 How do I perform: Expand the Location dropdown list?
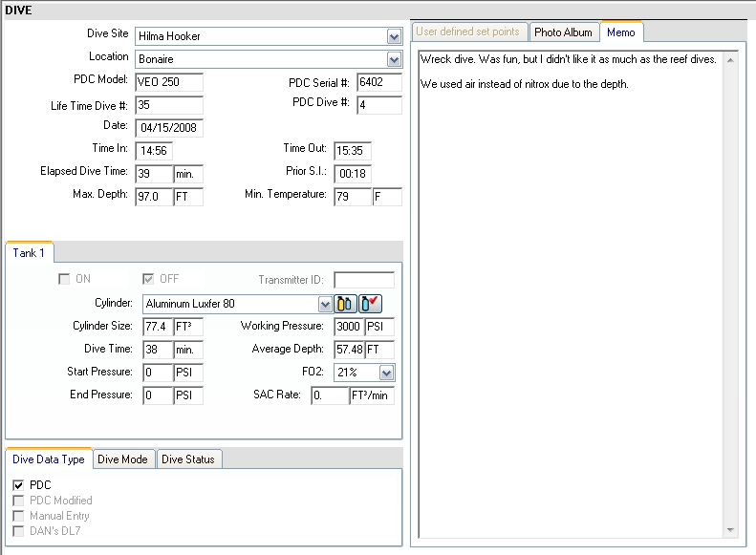[394, 59]
